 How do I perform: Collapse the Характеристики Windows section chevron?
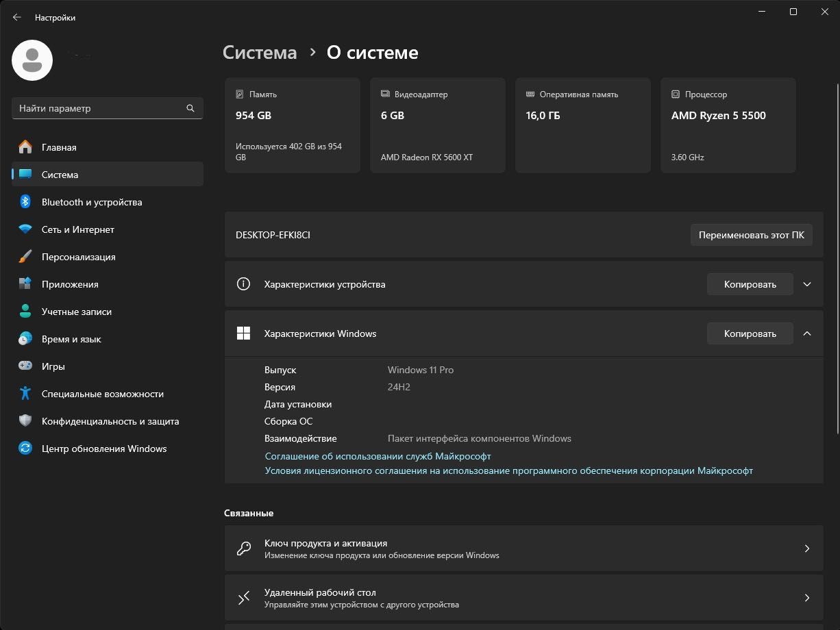[x=807, y=333]
